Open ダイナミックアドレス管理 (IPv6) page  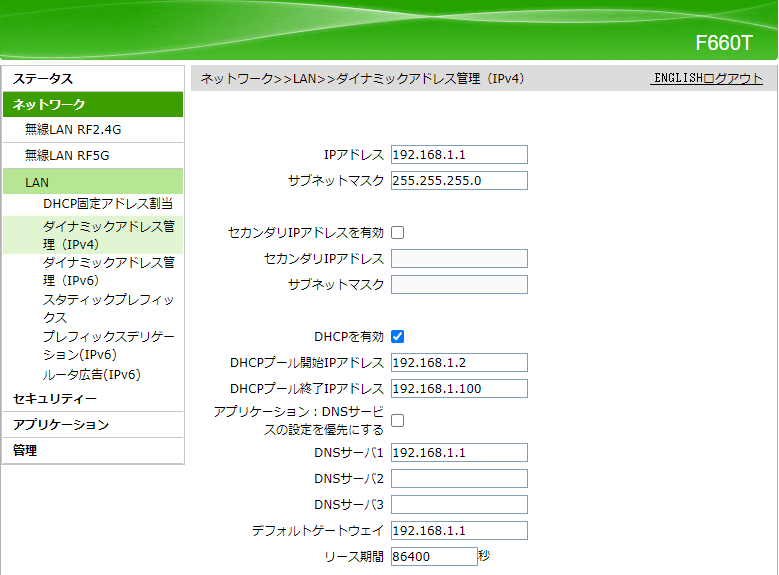point(109,271)
